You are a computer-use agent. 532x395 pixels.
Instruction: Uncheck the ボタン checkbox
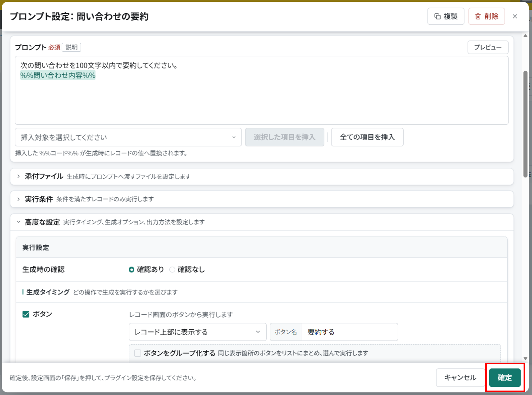pyautogui.click(x=26, y=314)
